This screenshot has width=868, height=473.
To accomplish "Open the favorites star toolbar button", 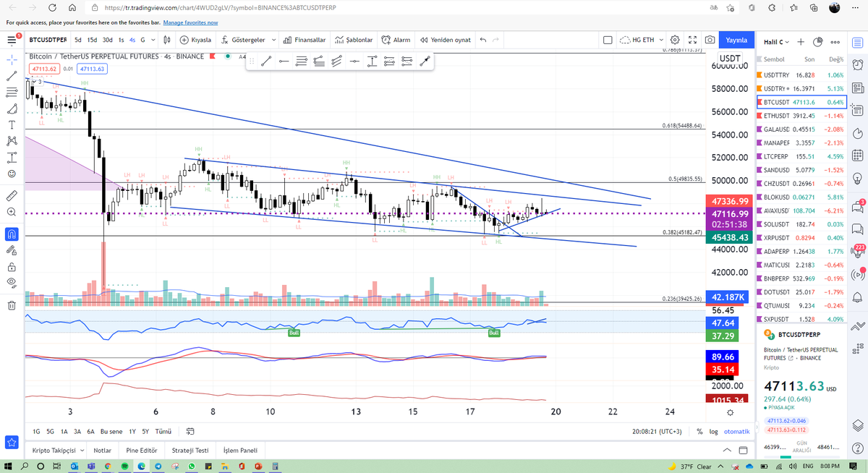I will (x=12, y=442).
